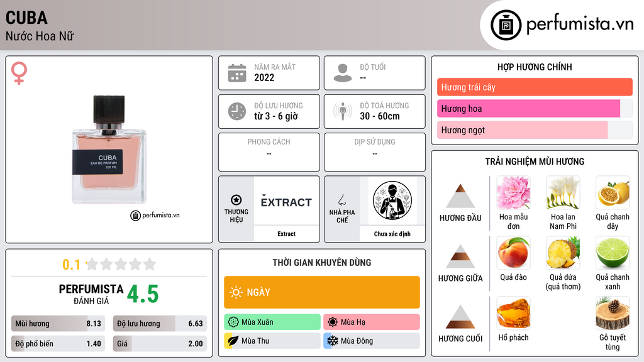Screen dimensions: 644x362
Task: Click the nose icon above Nhà pha chế
Action: pos(341,200)
